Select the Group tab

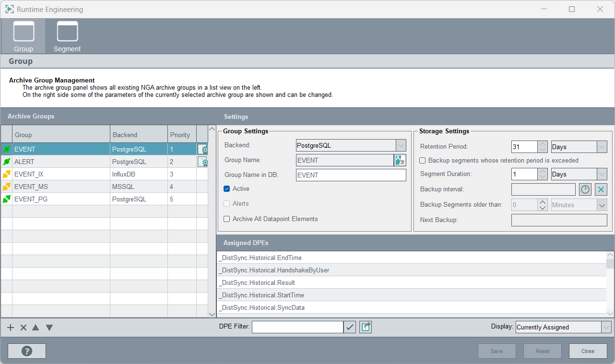point(24,37)
